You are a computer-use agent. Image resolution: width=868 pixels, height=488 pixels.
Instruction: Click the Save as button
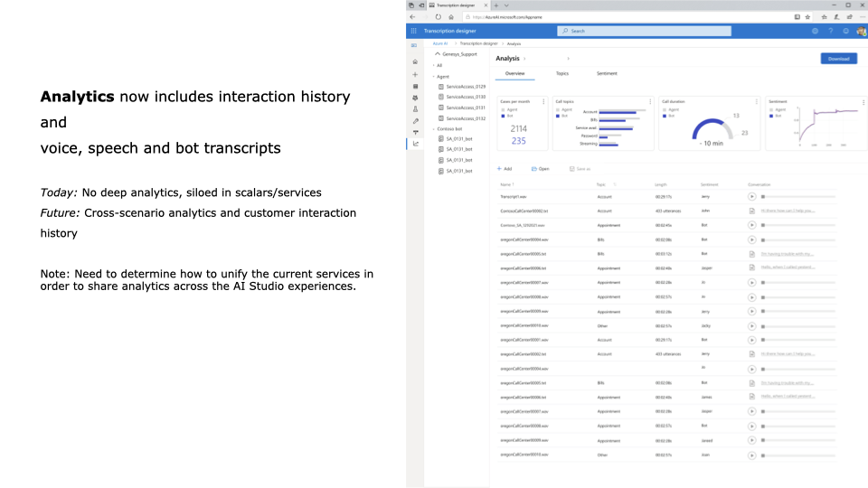580,169
